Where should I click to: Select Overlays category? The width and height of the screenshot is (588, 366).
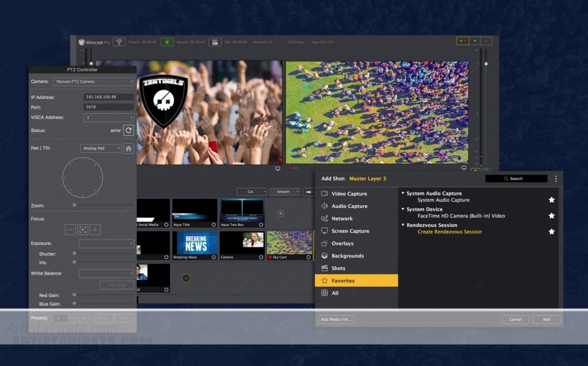click(x=356, y=243)
